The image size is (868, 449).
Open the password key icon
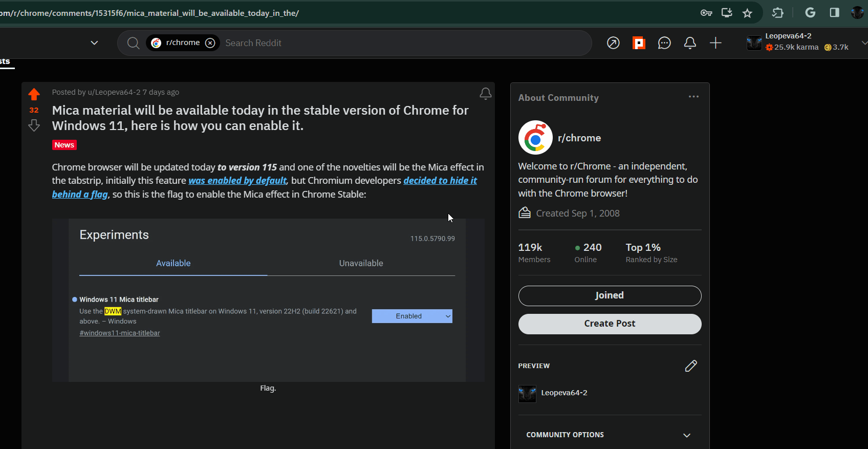coord(706,13)
